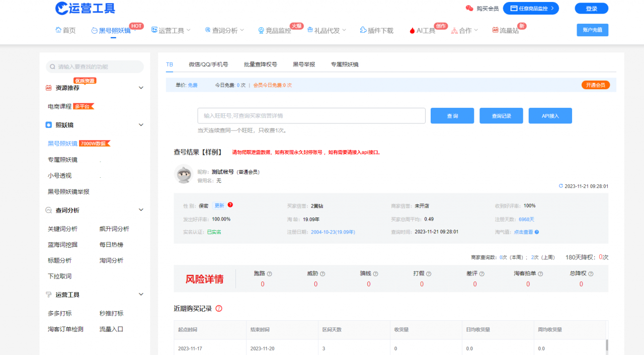Viewport: 644px width, 355px height.
Task: Open the help icon beside 近期购买记录
Action: 219,309
